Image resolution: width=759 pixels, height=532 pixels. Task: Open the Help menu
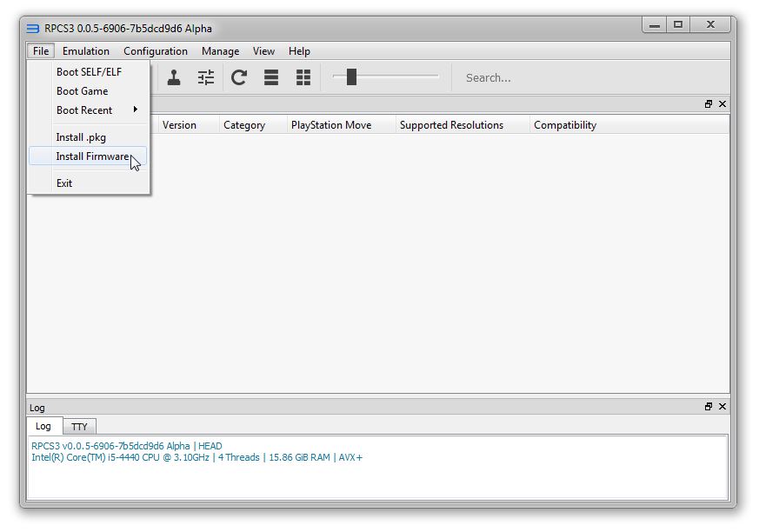pos(299,50)
